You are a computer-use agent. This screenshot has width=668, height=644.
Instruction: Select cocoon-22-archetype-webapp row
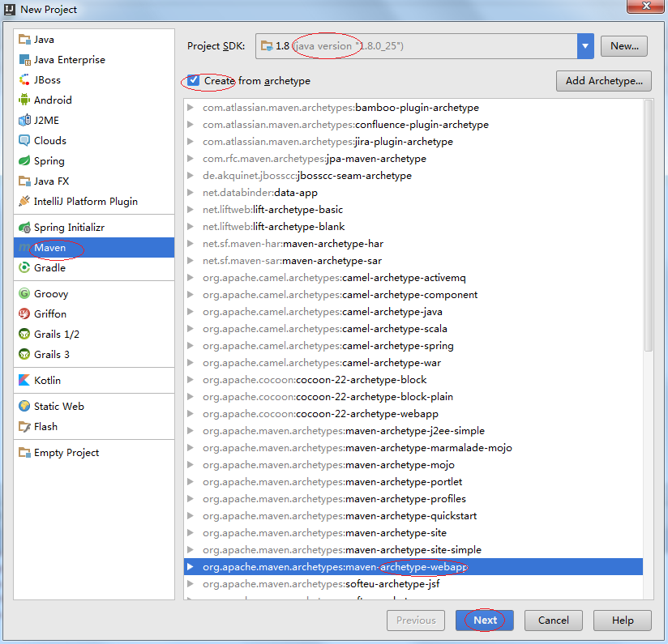pyautogui.click(x=413, y=414)
